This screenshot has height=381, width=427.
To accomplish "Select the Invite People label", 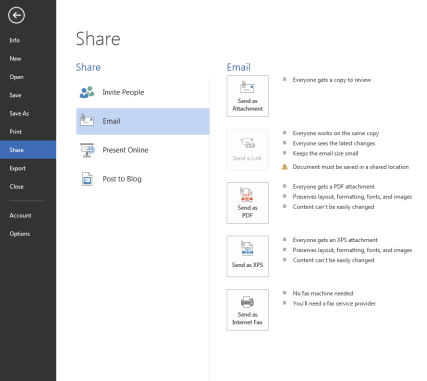I will click(123, 92).
